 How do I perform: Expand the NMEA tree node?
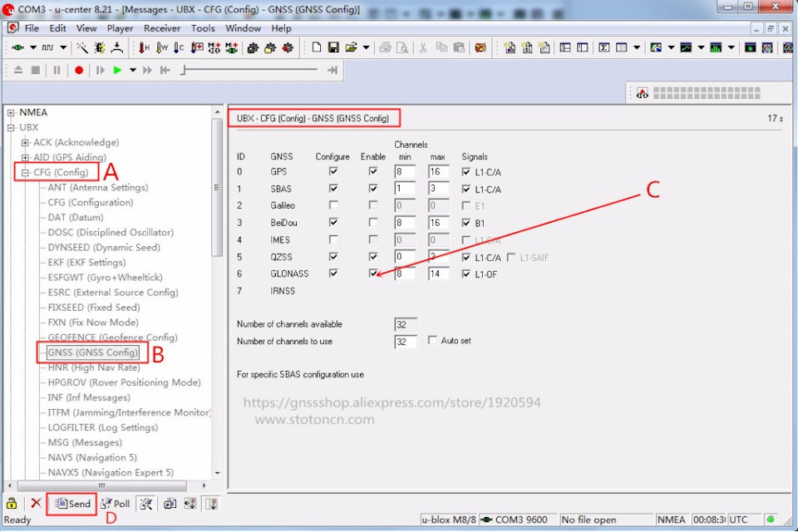click(11, 112)
